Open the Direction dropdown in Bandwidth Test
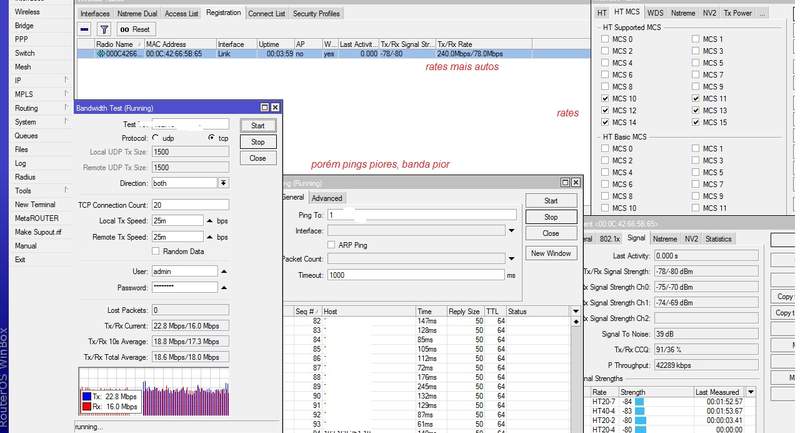Viewport: 800px width, 433px height. [x=223, y=184]
